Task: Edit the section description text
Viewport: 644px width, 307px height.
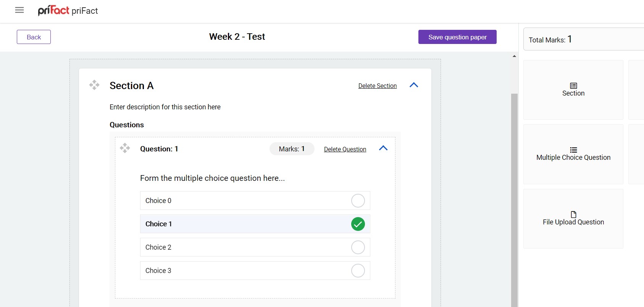Action: pos(165,107)
